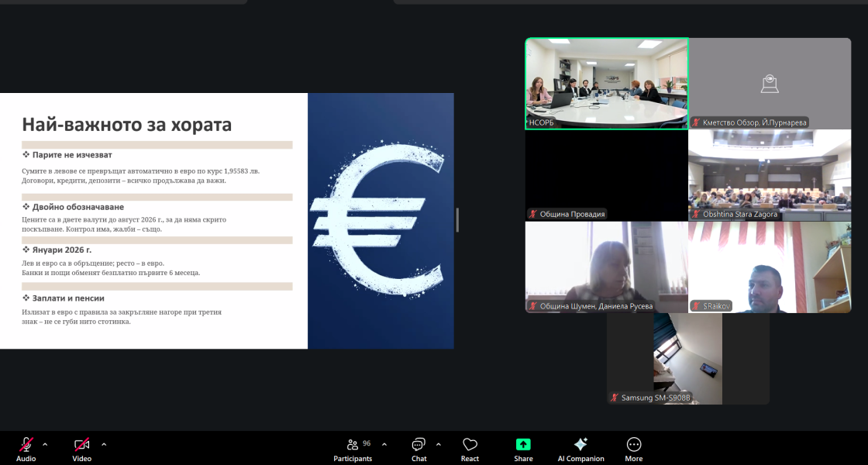
Task: Select the Samsung SM-S908B video tile
Action: [688, 359]
